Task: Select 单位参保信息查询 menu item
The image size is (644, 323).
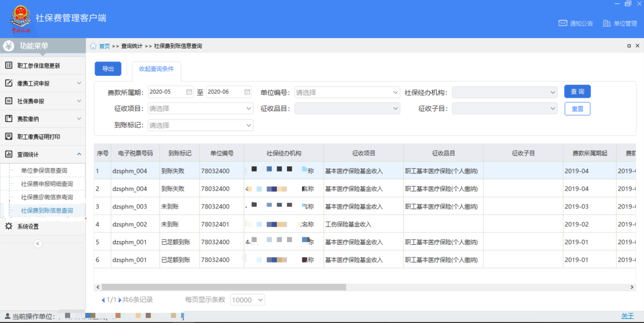Action: click(x=44, y=170)
